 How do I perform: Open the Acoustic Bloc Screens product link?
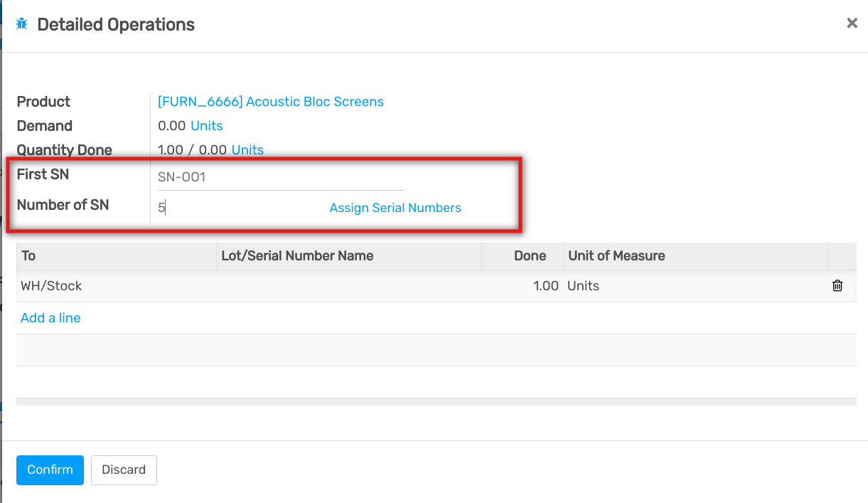click(x=270, y=102)
